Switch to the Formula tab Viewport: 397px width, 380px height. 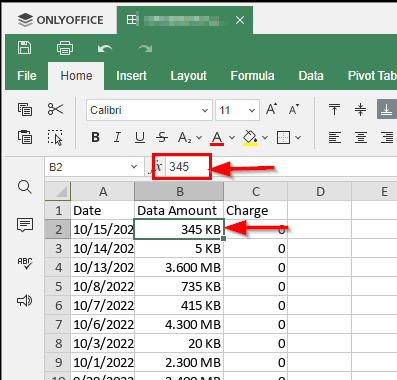[252, 76]
